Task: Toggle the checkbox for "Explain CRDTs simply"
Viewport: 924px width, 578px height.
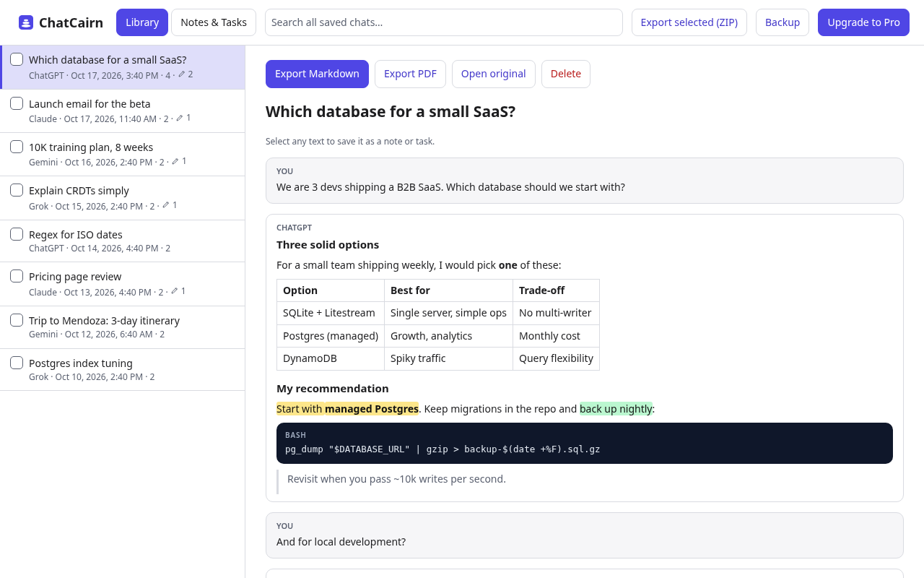Action: 17,190
